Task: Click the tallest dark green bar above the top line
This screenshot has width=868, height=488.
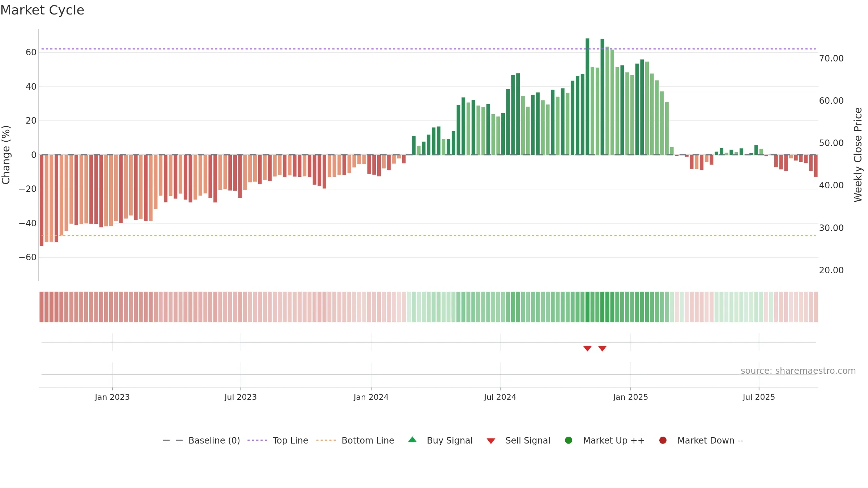Action: pos(587,97)
